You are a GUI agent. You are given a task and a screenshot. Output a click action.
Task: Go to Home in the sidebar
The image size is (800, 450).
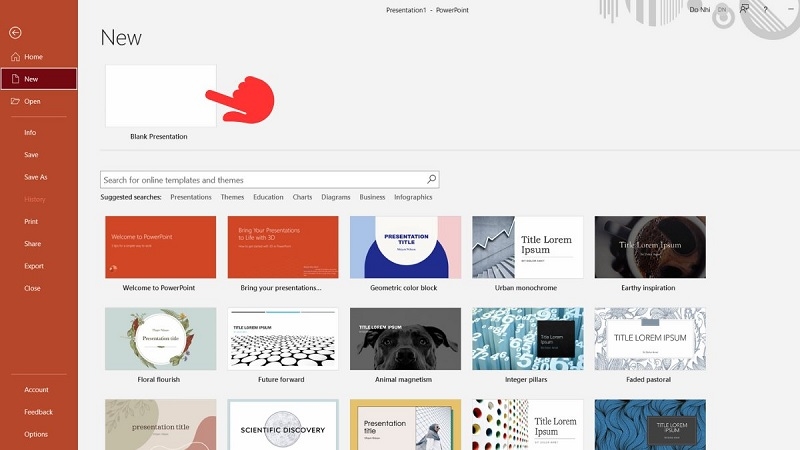[x=39, y=57]
